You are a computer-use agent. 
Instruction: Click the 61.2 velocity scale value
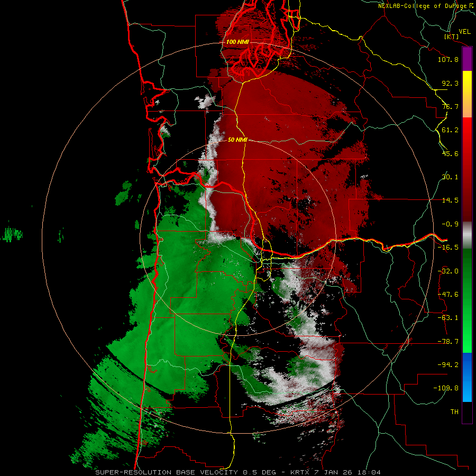pyautogui.click(x=450, y=130)
